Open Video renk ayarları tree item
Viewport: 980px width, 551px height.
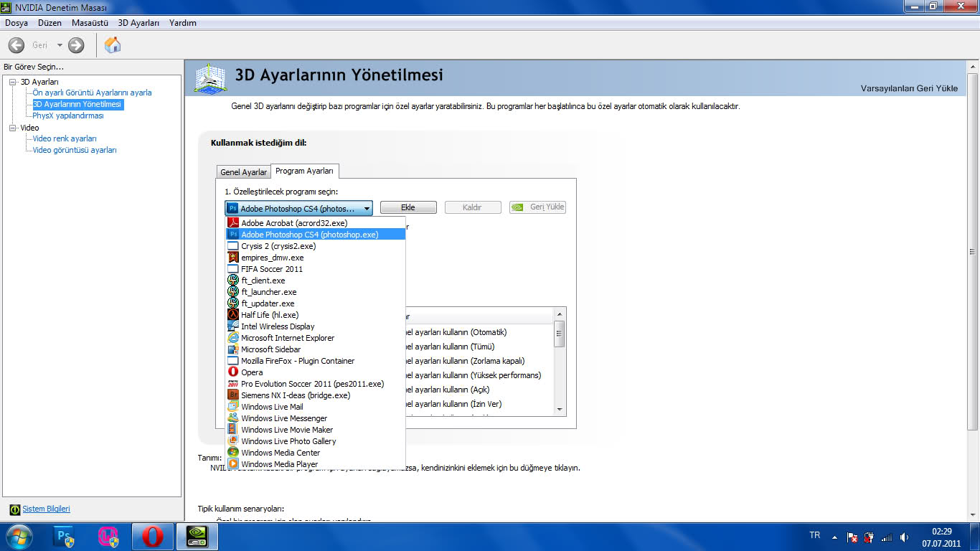click(65, 138)
